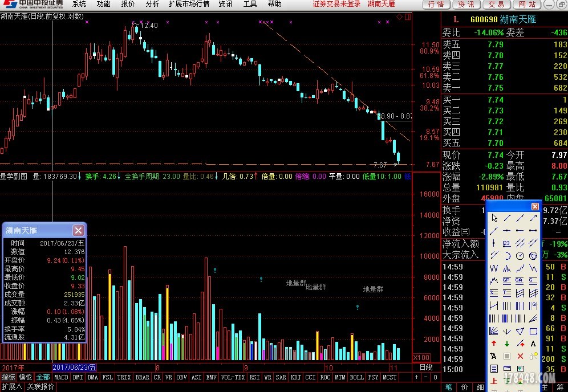This screenshot has width=568, height=392.
Task: Click the document list icon in palette
Action: pyautogui.click(x=494, y=369)
